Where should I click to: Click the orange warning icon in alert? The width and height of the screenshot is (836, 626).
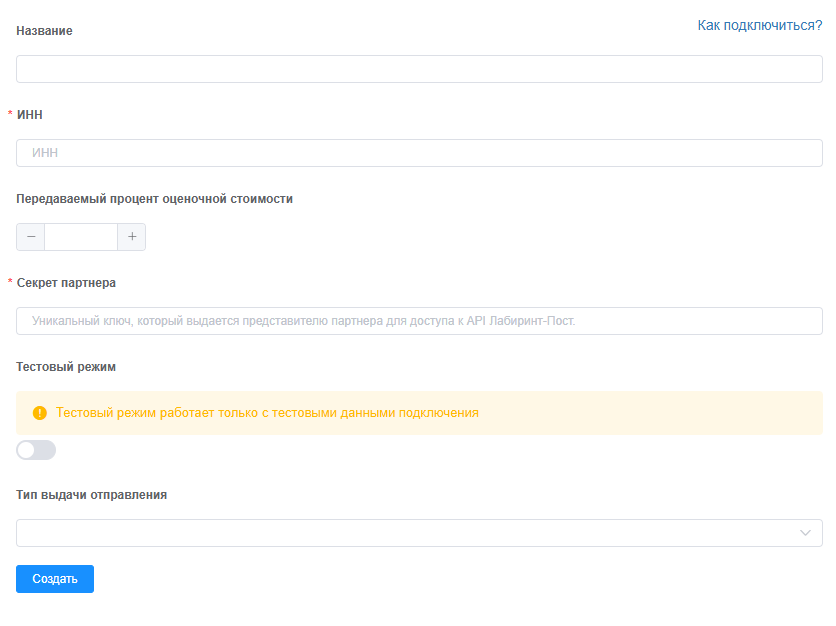point(40,413)
